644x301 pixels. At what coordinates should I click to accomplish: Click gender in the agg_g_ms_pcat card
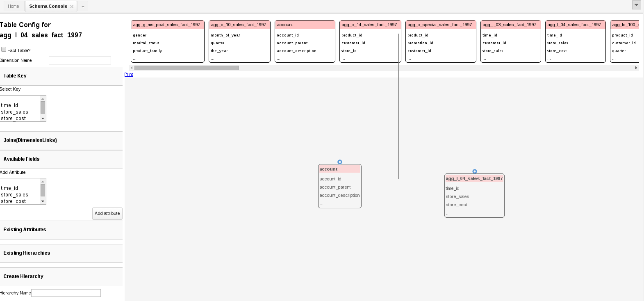pos(140,35)
